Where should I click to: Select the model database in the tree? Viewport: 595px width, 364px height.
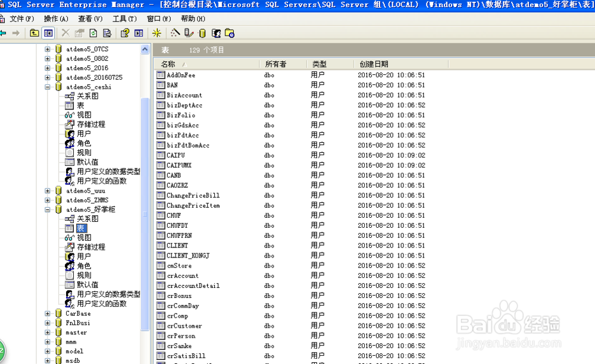coord(74,352)
